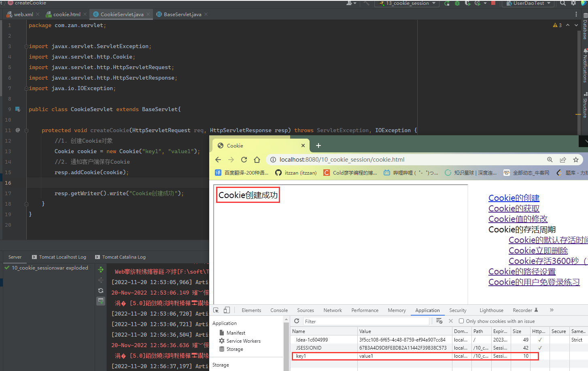
Task: Jump to previous highlighted error arrow
Action: click(568, 25)
